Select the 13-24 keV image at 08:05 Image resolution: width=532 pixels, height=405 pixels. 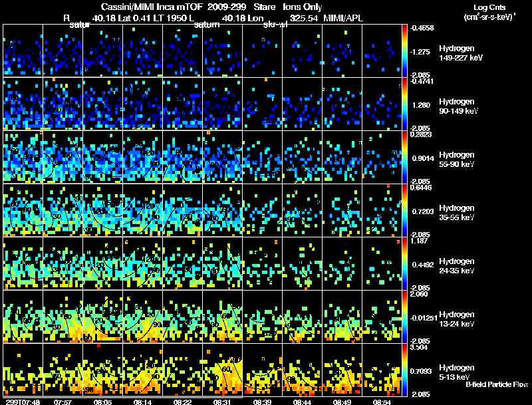coord(103,317)
